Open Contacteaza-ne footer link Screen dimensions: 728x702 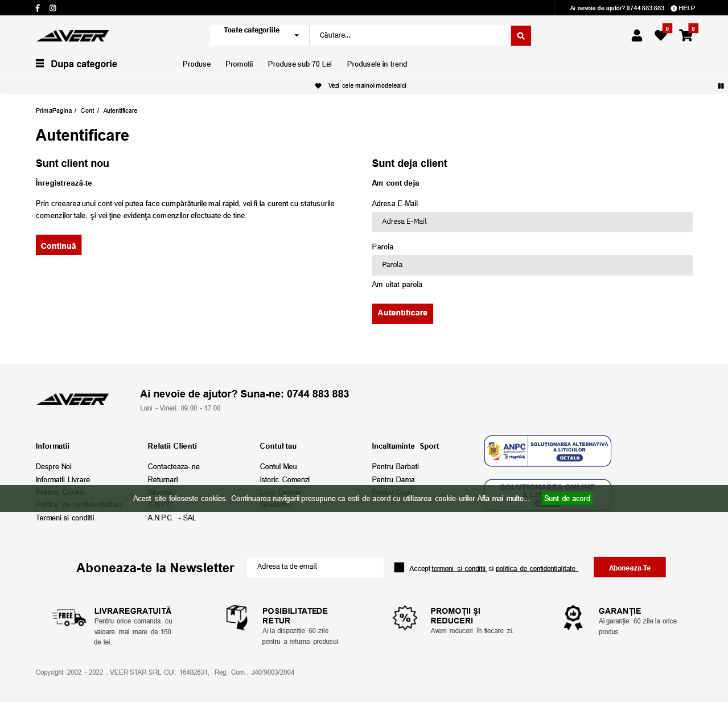174,467
